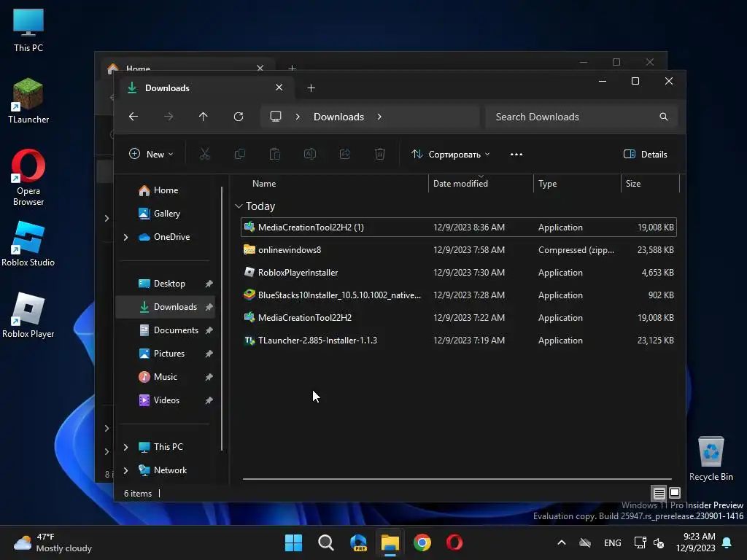747x560 pixels.
Task: Open weather widget Mostly cloudy
Action: (x=53, y=542)
